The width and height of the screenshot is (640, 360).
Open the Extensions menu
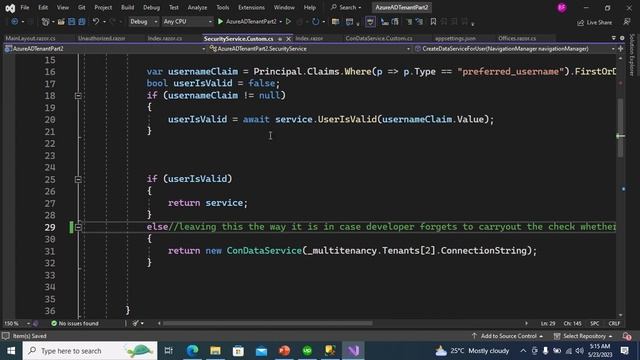[251, 7]
